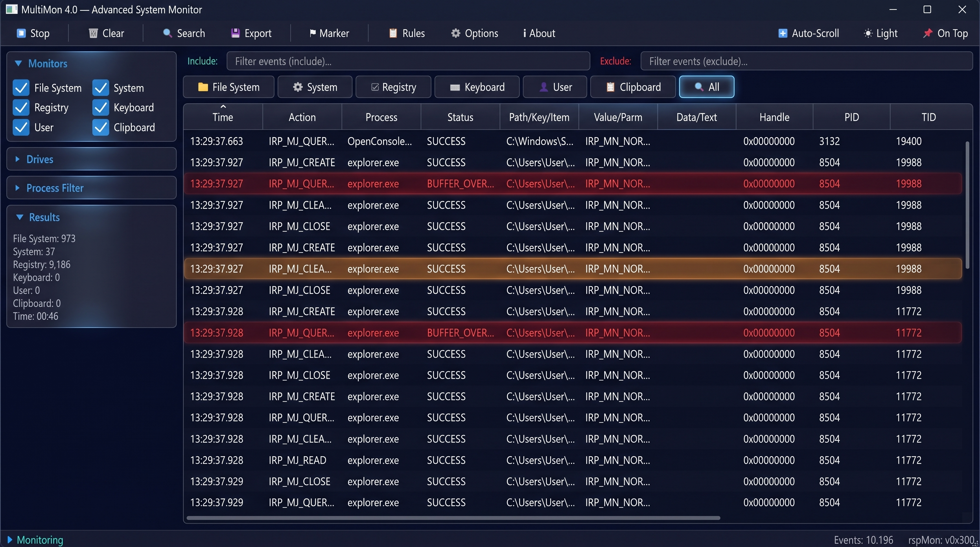Expand the Process Filter panel
This screenshot has height=547, width=980.
[x=17, y=188]
